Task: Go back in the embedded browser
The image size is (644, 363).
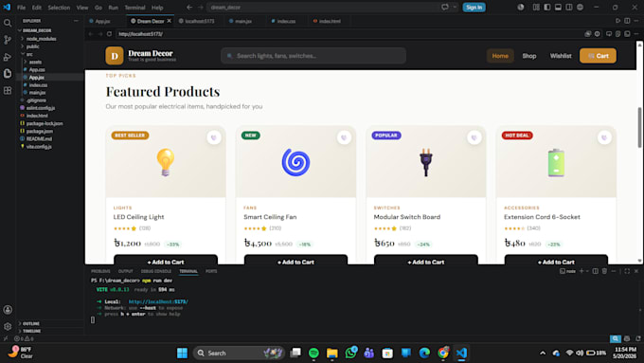Action: click(x=91, y=34)
